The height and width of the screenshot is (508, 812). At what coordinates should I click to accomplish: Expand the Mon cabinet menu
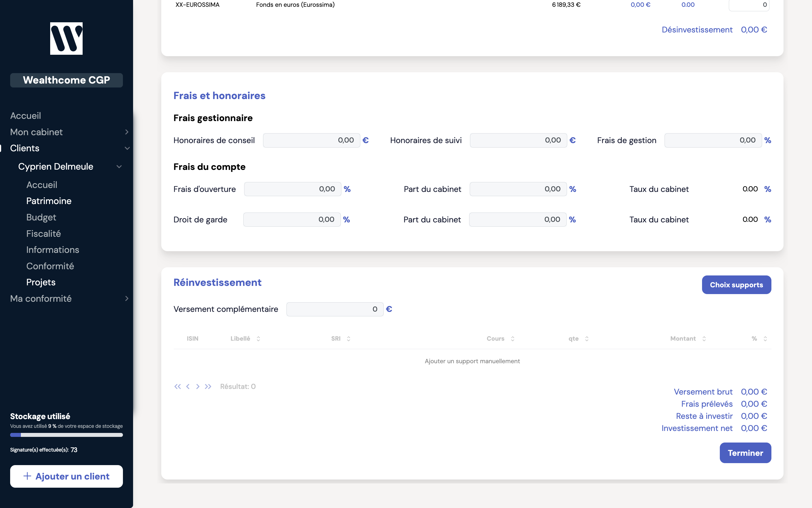coord(127,132)
